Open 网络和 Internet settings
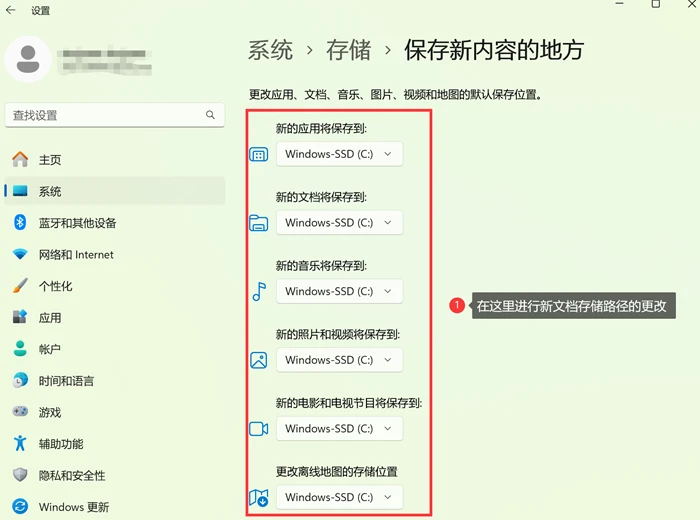Viewport: 700px width, 520px height. coord(115,254)
